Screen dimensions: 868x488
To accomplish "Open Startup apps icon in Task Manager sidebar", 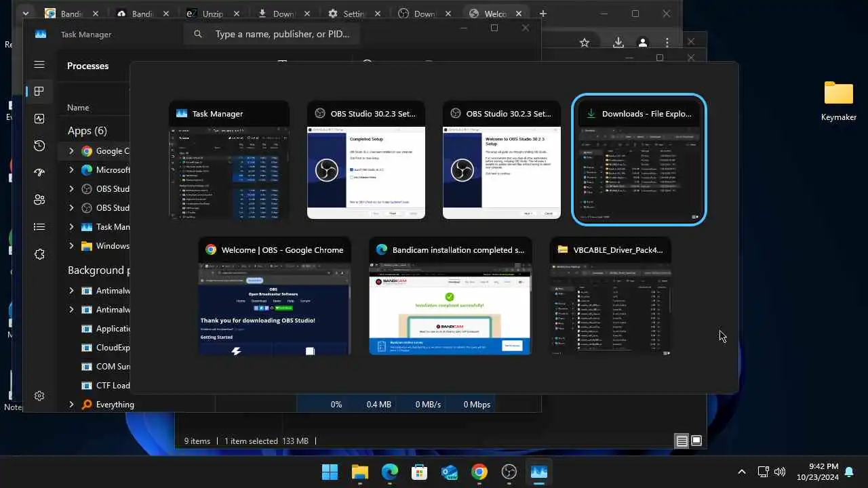I will tap(39, 173).
